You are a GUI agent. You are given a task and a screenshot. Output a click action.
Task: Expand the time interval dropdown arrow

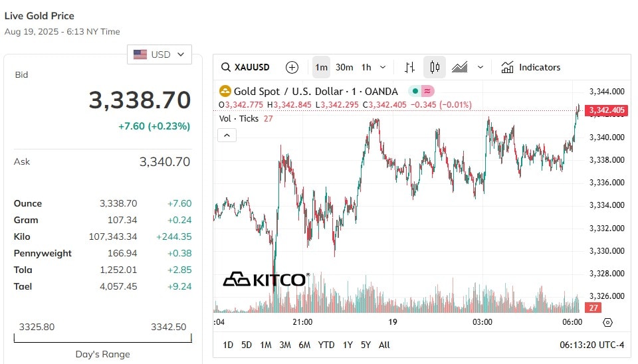[x=383, y=67]
